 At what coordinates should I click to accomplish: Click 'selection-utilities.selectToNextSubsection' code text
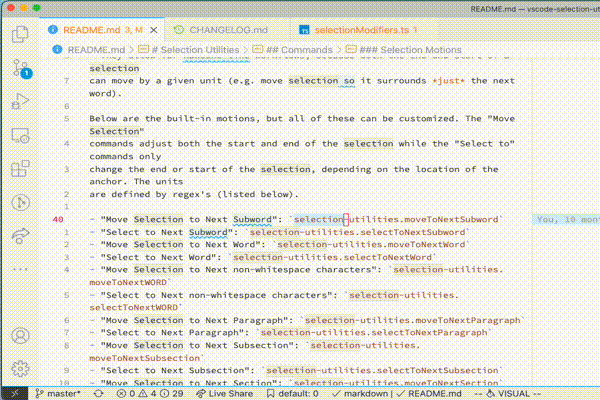(x=382, y=370)
